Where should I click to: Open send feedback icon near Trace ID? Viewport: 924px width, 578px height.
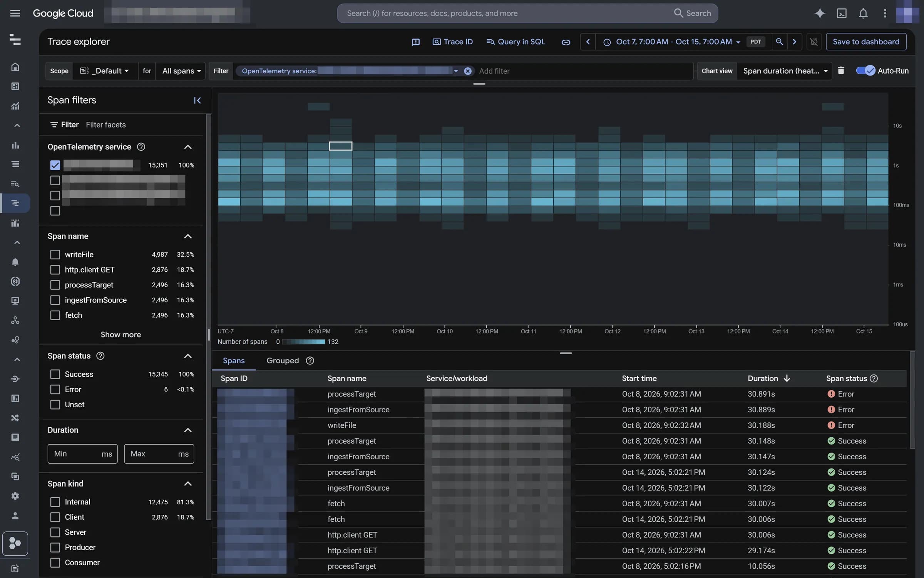click(x=415, y=42)
